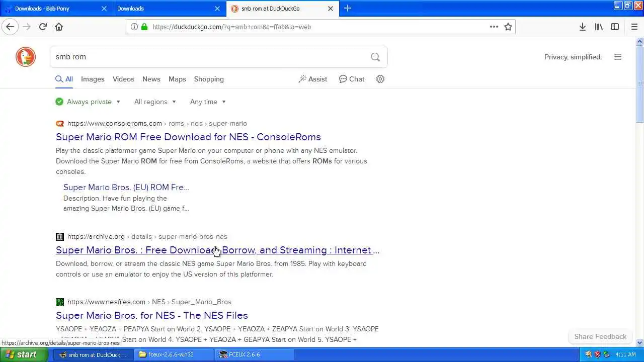
Task: Toggle the sidebar view icon
Action: tap(615, 27)
